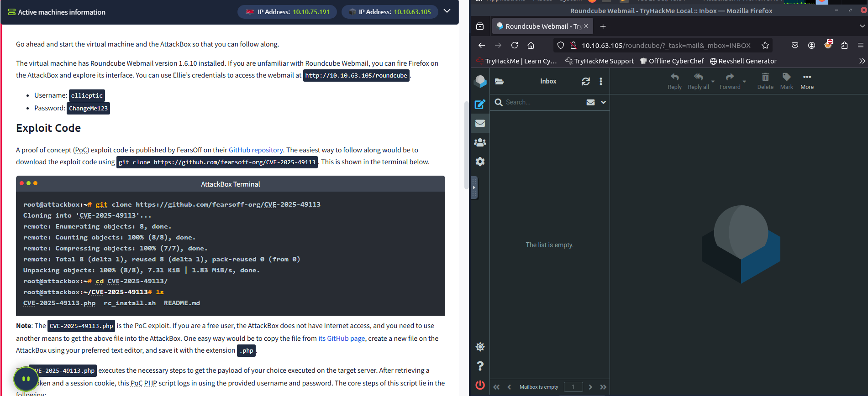868x396 pixels.
Task: Toggle the green pause button at bottom-left
Action: point(26,379)
